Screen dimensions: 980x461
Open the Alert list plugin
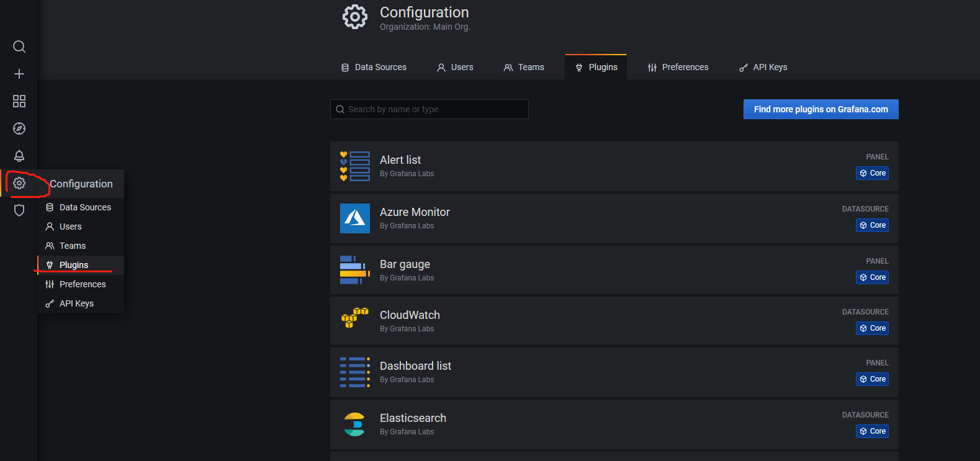pos(614,166)
